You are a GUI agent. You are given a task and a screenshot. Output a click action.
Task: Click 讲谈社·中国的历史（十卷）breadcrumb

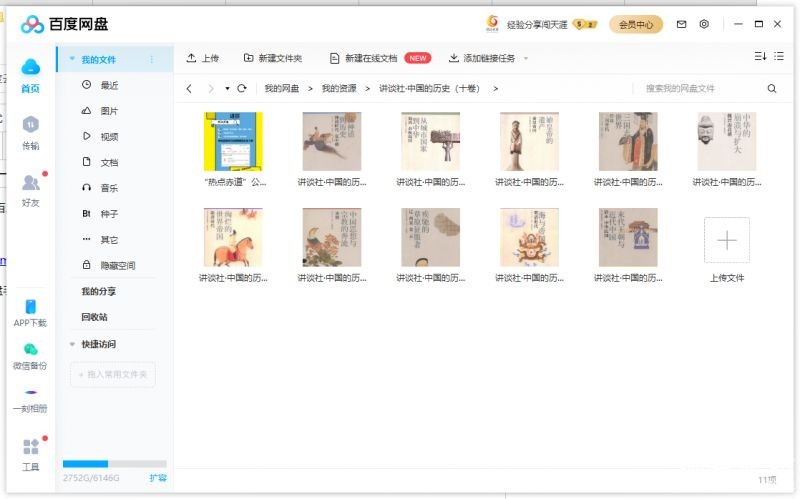point(430,89)
